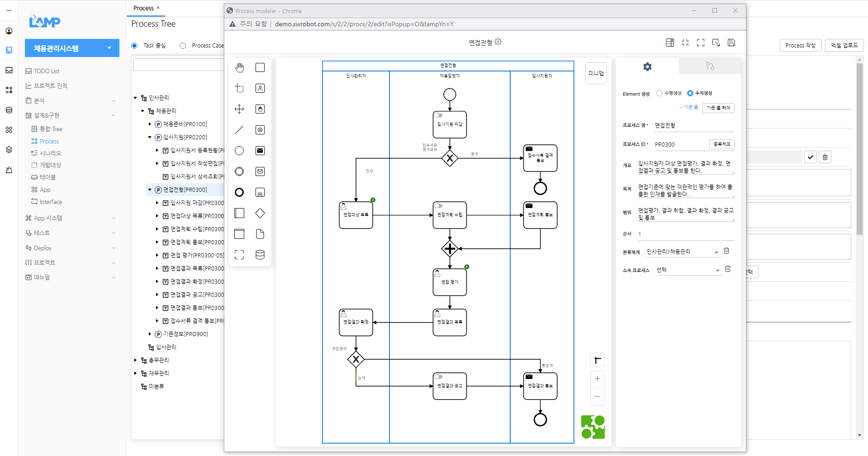Add a manual task with hand icon
This screenshot has width=868, height=456.
pos(260,109)
